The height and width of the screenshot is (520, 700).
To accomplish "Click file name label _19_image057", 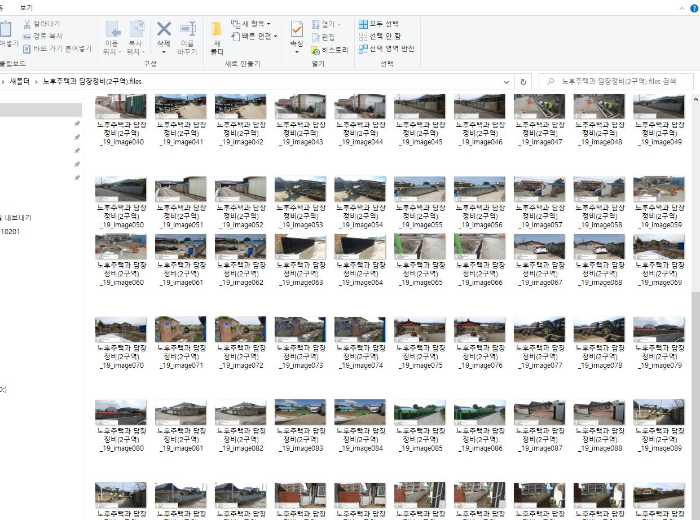I will point(539,216).
